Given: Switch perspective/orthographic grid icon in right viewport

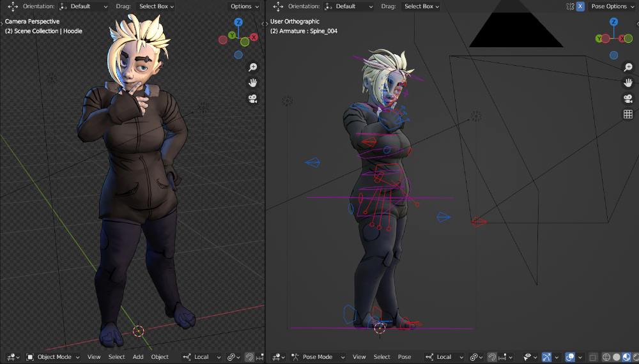Looking at the screenshot, I should (628, 114).
